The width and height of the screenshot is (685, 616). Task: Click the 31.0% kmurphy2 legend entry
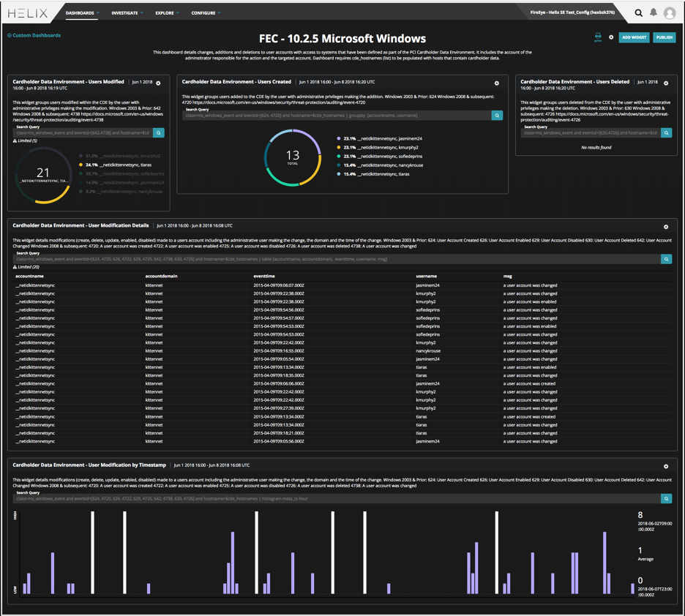(x=120, y=156)
